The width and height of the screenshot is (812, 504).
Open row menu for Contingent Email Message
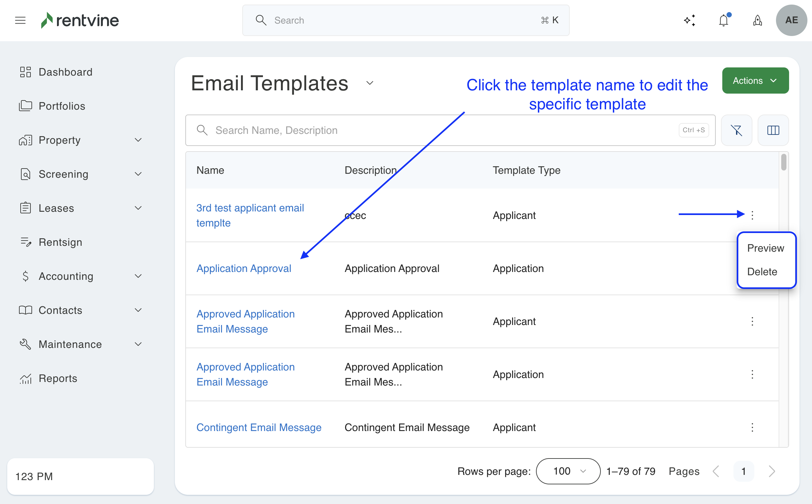click(752, 427)
